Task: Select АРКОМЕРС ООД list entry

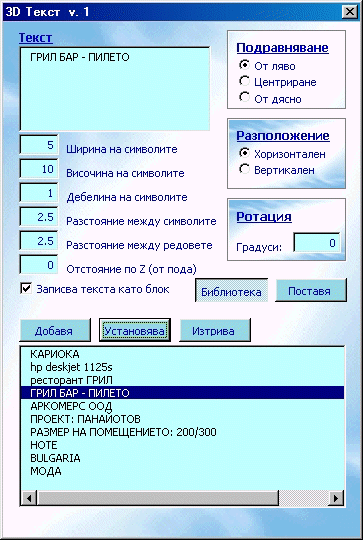Action: pyautogui.click(x=183, y=406)
